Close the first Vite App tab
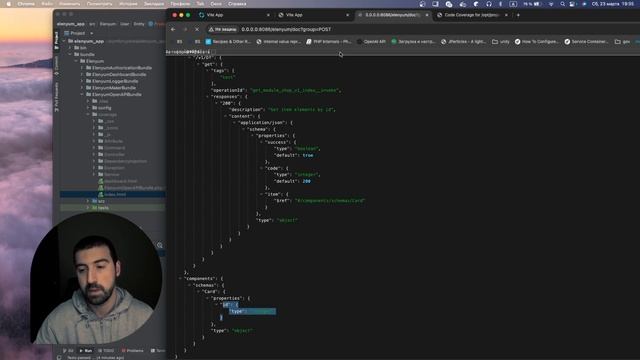The height and width of the screenshot is (360, 640). (x=268, y=15)
